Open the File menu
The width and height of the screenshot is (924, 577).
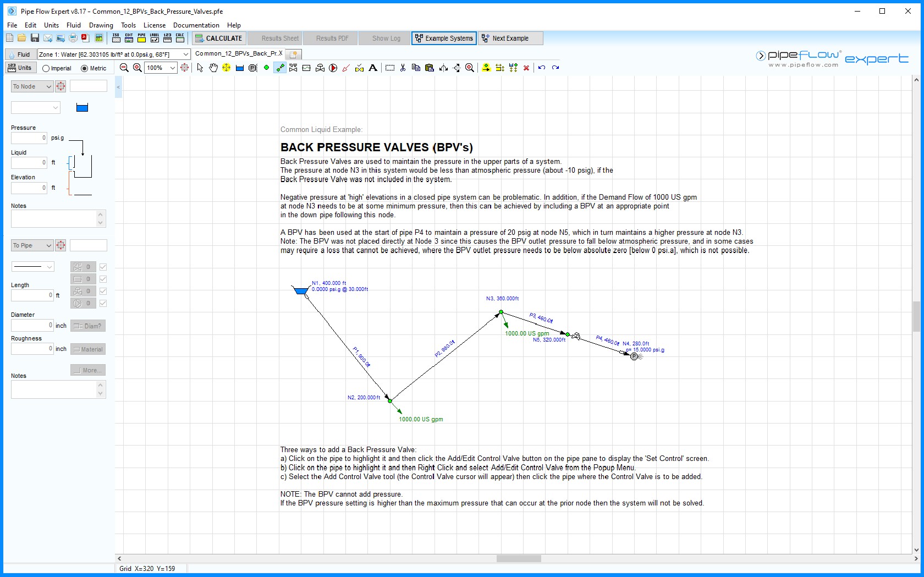[12, 25]
